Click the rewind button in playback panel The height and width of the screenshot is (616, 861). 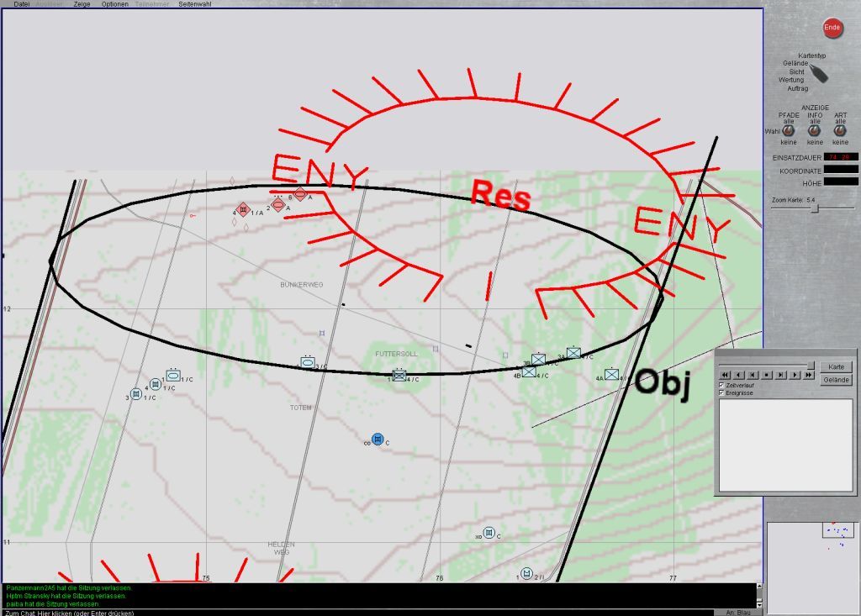(x=725, y=375)
